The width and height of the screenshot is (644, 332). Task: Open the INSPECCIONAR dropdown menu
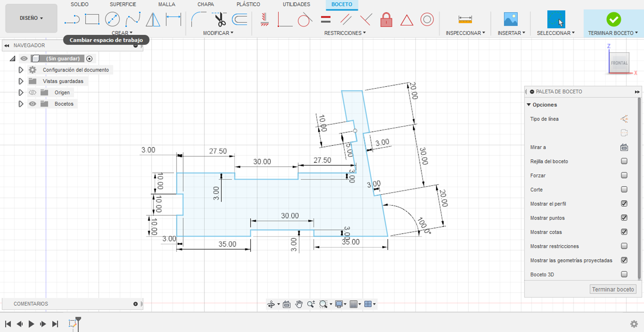tap(465, 33)
